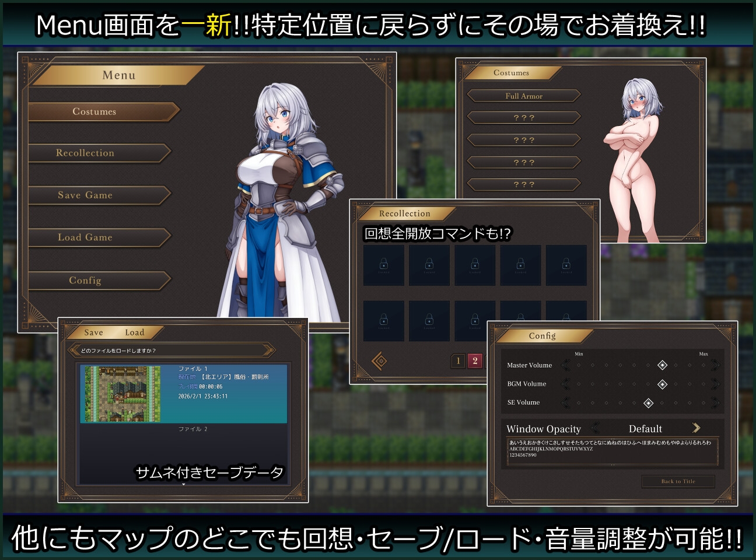Image resolution: width=756 pixels, height=560 pixels.
Task: Click Window Opacity previous arrow
Action: [595, 428]
